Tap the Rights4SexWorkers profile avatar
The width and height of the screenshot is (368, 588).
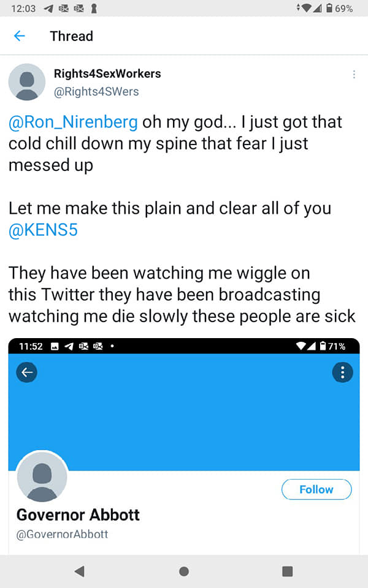(x=27, y=82)
